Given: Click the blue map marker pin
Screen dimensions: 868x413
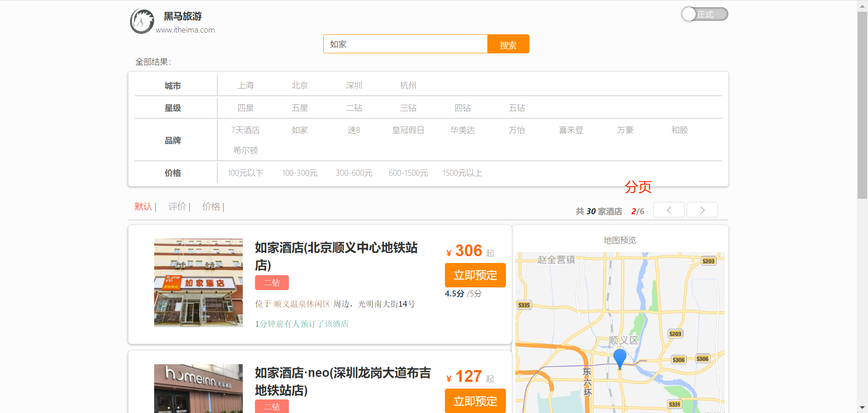Looking at the screenshot, I should pos(620,359).
